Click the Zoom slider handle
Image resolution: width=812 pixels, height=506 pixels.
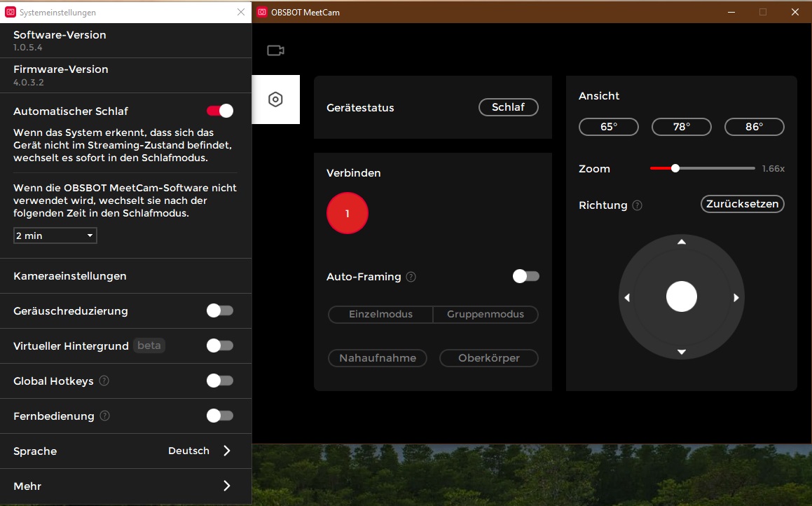point(675,168)
